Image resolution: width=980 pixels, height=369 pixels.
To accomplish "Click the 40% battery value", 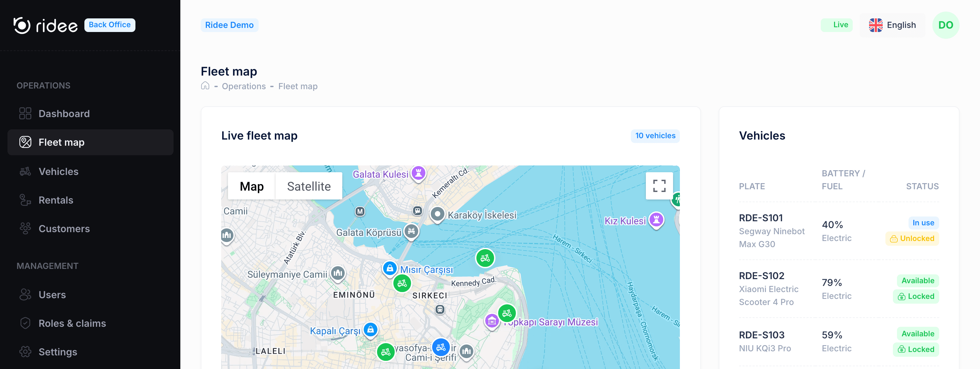I will pyautogui.click(x=832, y=225).
